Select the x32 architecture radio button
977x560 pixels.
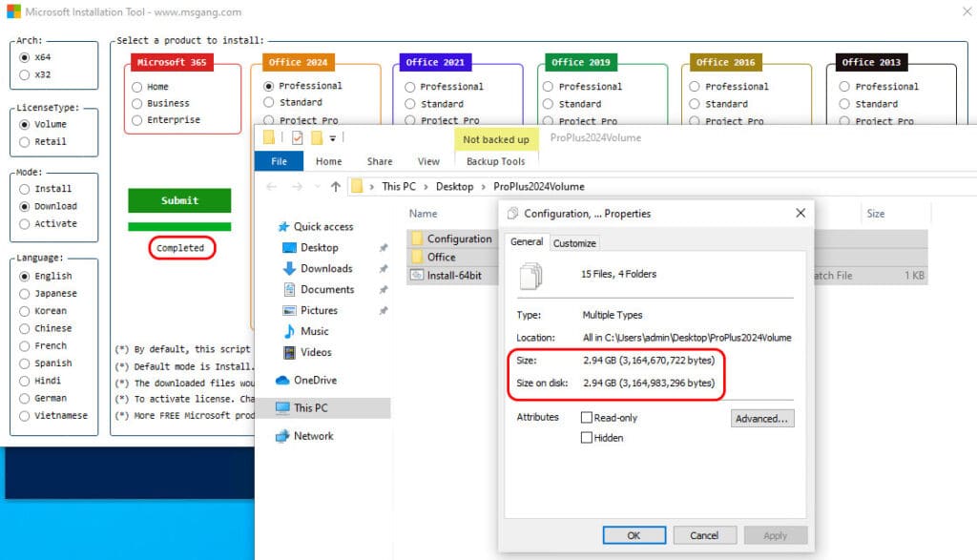26,74
